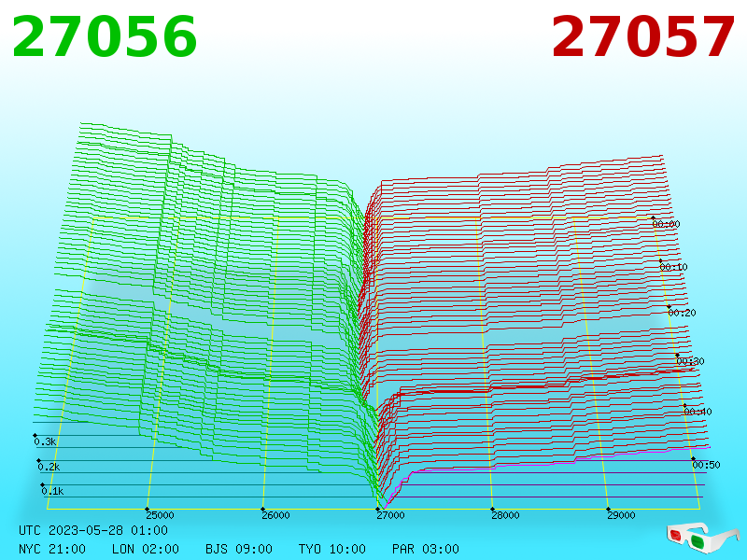Click the 0.3k depth axis label
The image size is (747, 560).
coord(45,441)
